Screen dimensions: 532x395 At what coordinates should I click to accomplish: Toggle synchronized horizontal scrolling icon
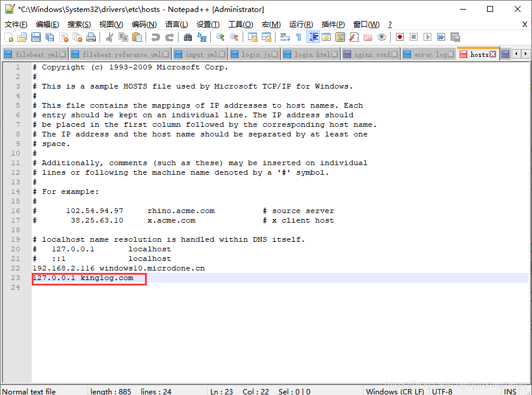click(267, 37)
